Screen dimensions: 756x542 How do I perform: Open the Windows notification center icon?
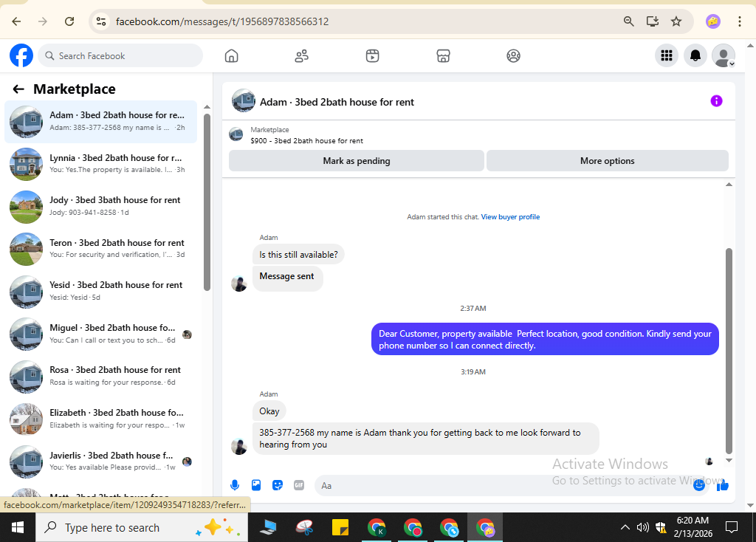pos(732,527)
